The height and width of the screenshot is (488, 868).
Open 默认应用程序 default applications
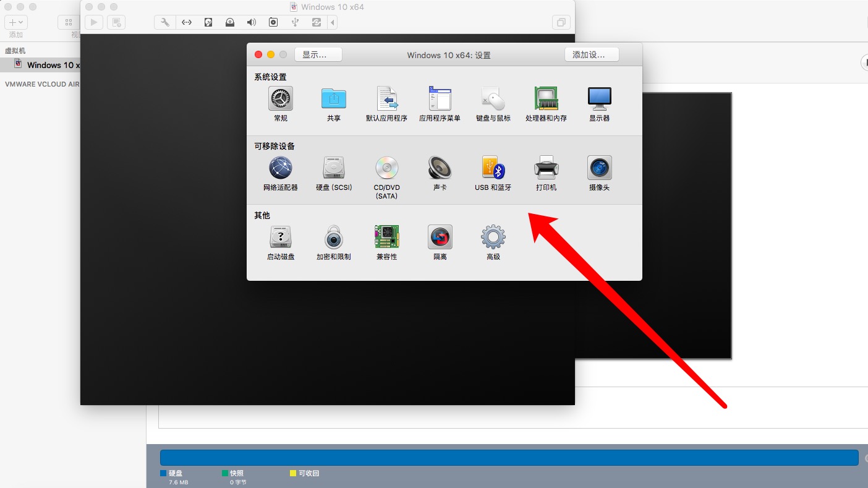click(387, 103)
